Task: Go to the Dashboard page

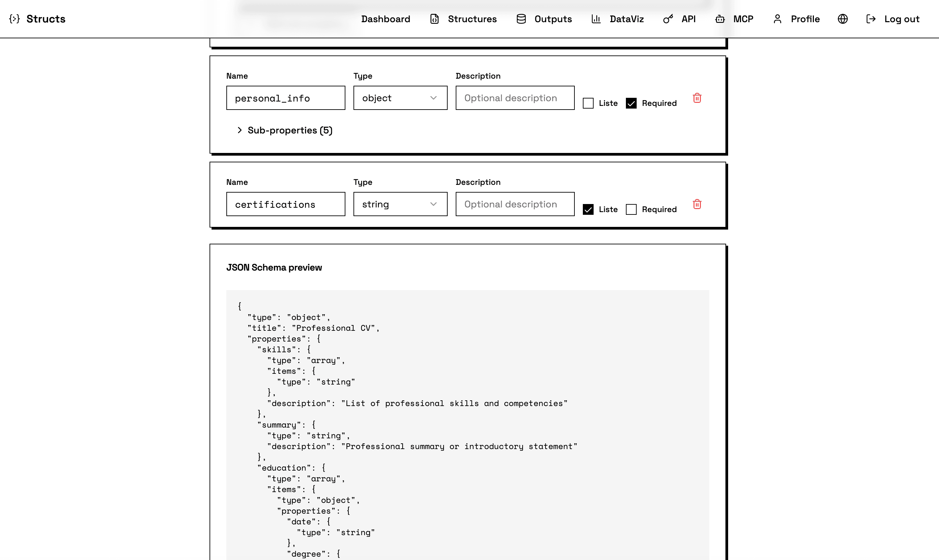Action: 386,18
